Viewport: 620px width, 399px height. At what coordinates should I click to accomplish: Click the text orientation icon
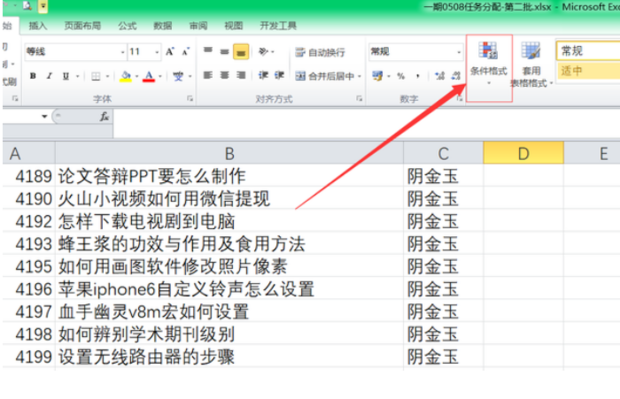coord(263,51)
